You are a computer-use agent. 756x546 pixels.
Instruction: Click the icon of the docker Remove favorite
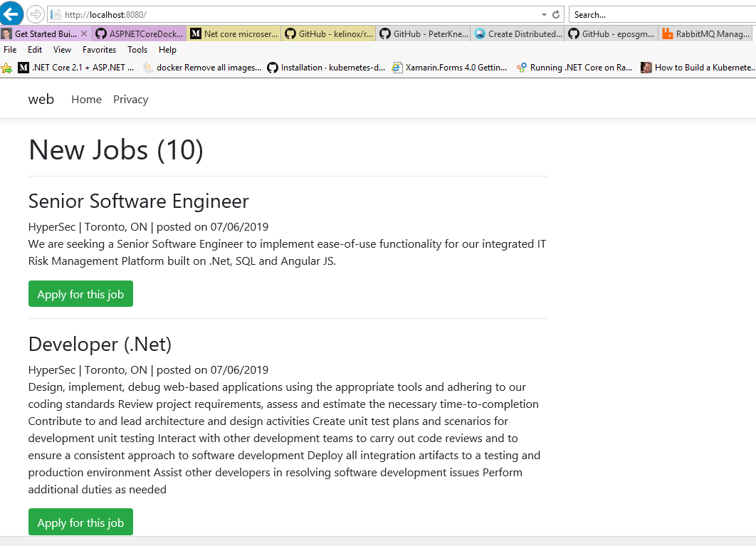(x=147, y=68)
